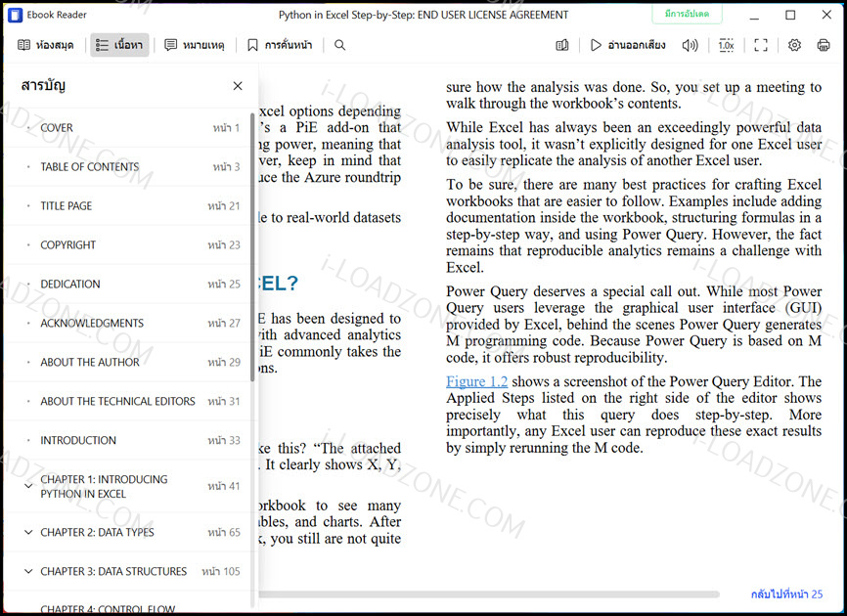This screenshot has height=616, width=847.
Task: Click the 1.0x speed icon
Action: (x=726, y=45)
